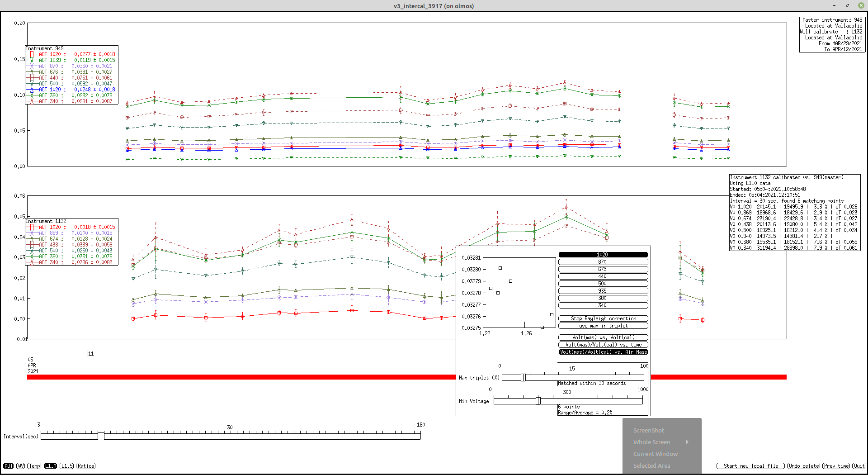Viewport: 868px width, 475px height.
Task: Toggle the AOT view button
Action: tap(9, 466)
